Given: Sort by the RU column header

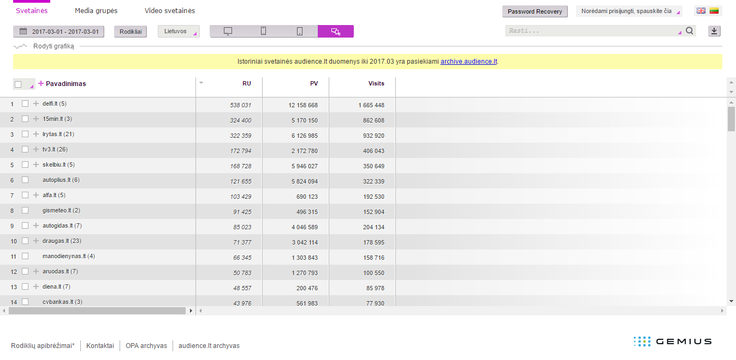Looking at the screenshot, I should [246, 84].
